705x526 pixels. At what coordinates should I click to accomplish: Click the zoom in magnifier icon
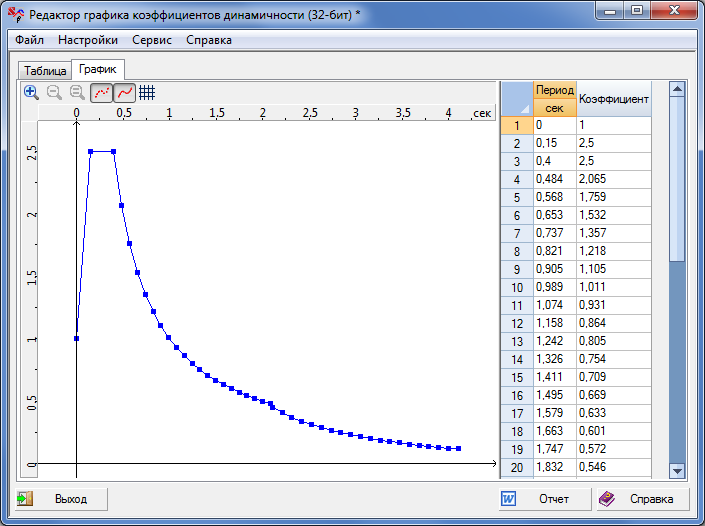[31, 92]
